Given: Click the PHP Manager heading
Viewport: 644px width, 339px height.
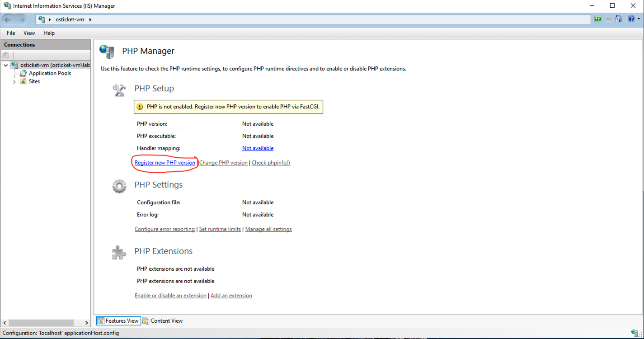Looking at the screenshot, I should point(148,51).
